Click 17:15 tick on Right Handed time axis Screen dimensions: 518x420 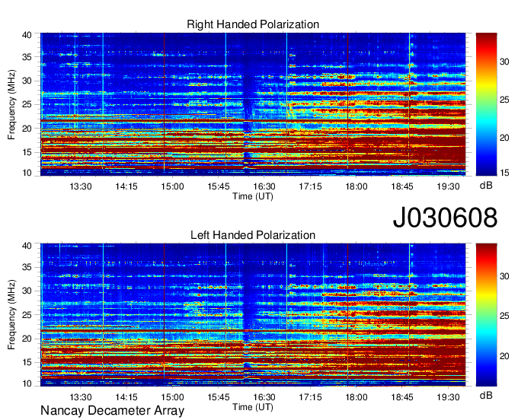[310, 186]
